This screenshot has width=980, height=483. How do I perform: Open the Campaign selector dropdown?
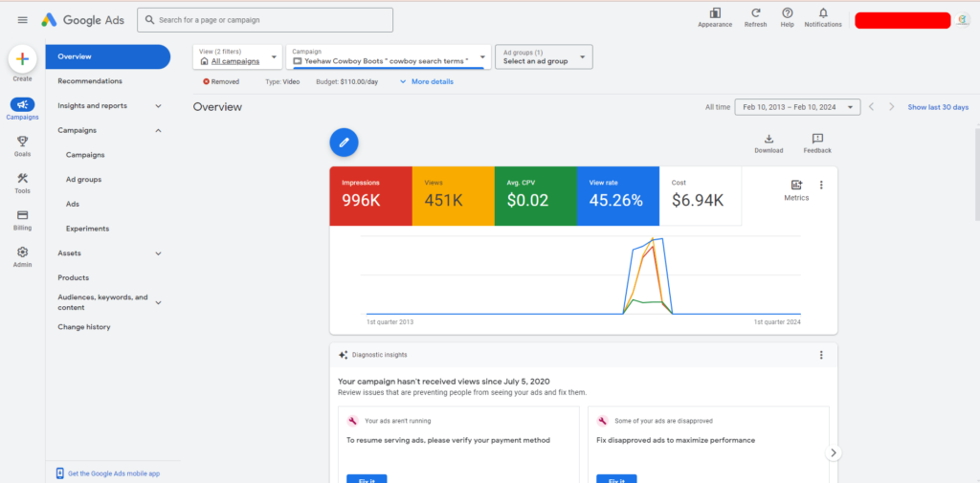coord(389,56)
